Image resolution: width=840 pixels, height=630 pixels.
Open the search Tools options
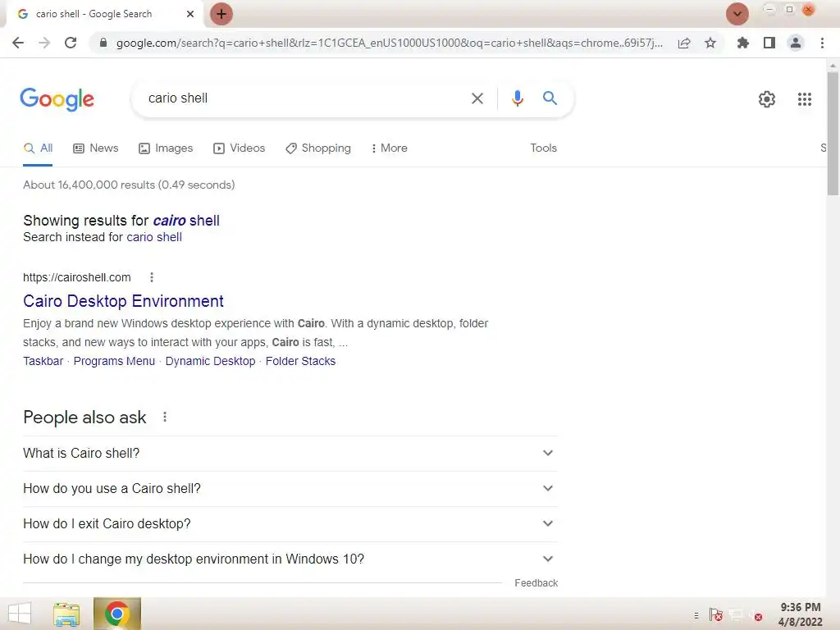click(x=543, y=148)
